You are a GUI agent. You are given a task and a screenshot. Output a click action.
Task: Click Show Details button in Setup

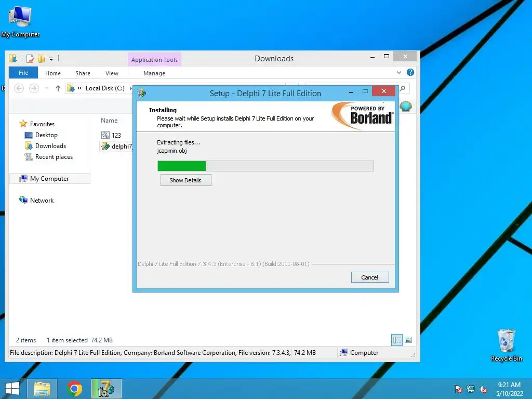click(185, 180)
